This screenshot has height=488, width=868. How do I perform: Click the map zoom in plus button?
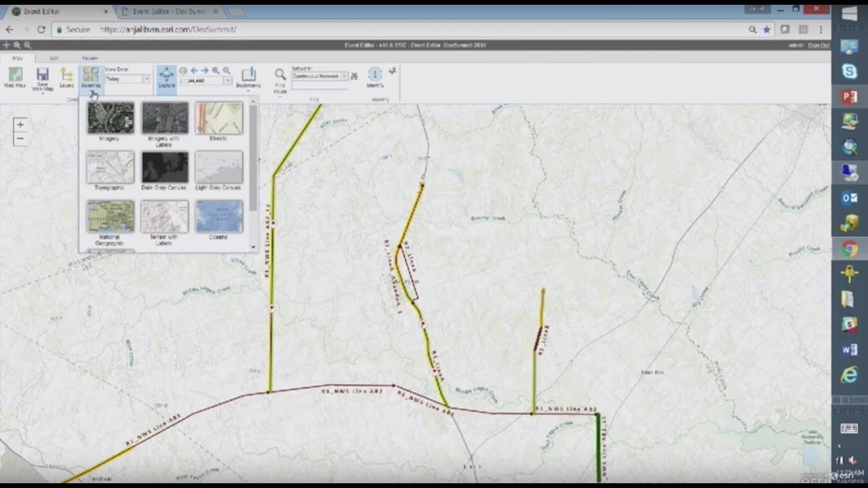tap(20, 125)
